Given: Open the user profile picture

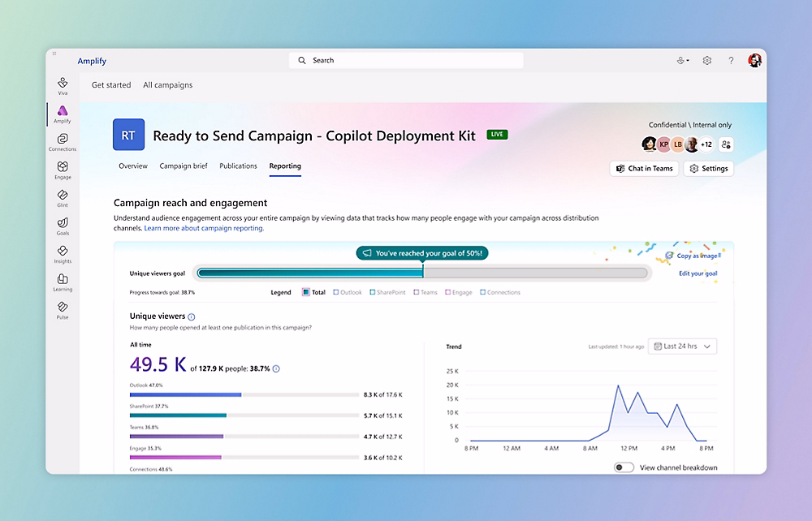Looking at the screenshot, I should tap(754, 61).
